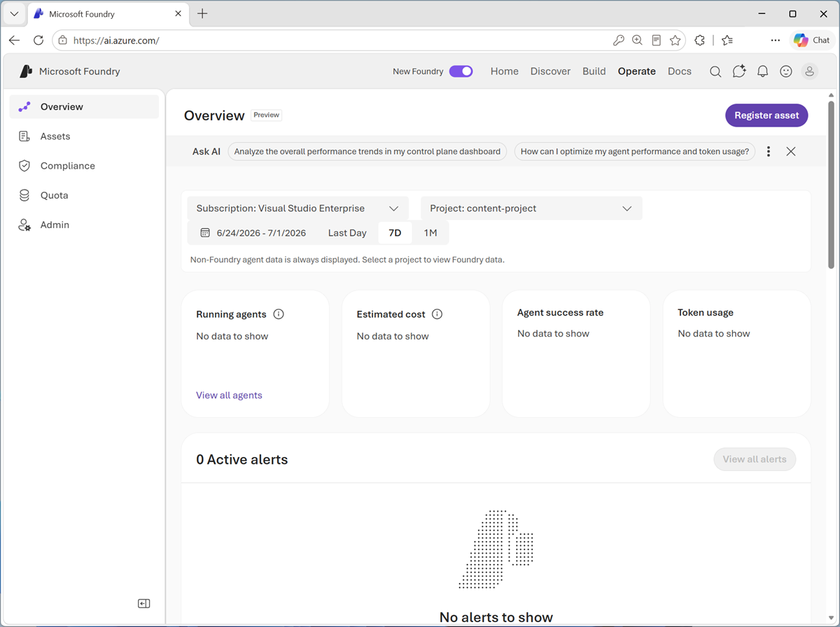Select the 1M time range
Viewport: 840px width, 627px height.
tap(430, 233)
